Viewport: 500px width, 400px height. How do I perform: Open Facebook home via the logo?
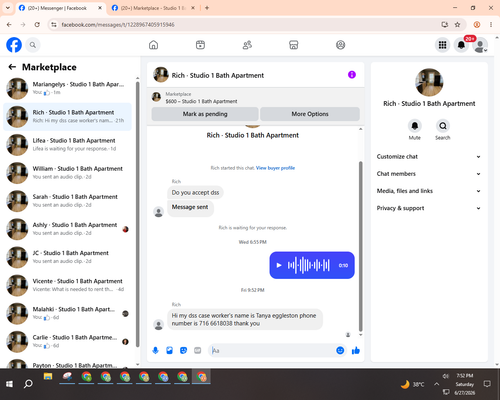[14, 45]
